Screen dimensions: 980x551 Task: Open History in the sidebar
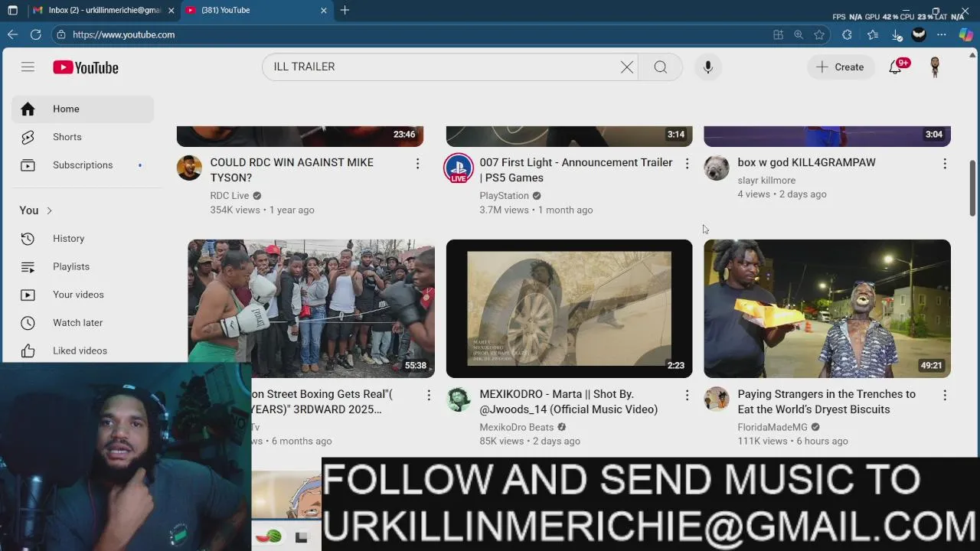[83, 239]
